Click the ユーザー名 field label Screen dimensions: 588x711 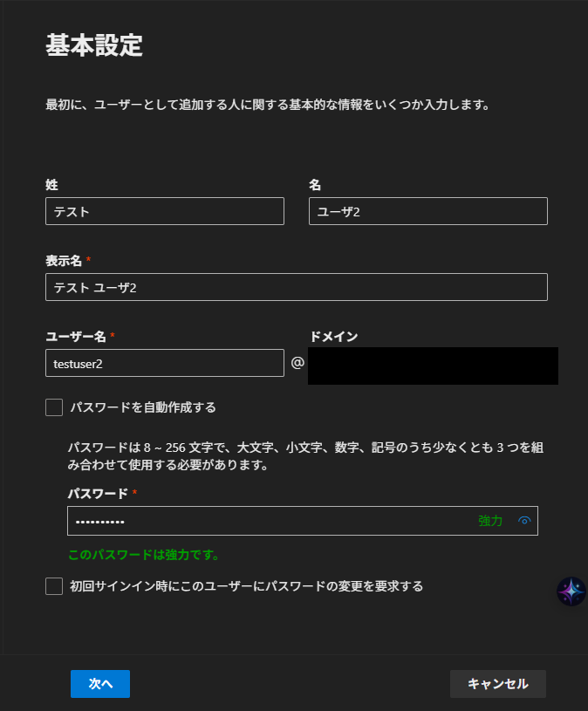(x=75, y=337)
